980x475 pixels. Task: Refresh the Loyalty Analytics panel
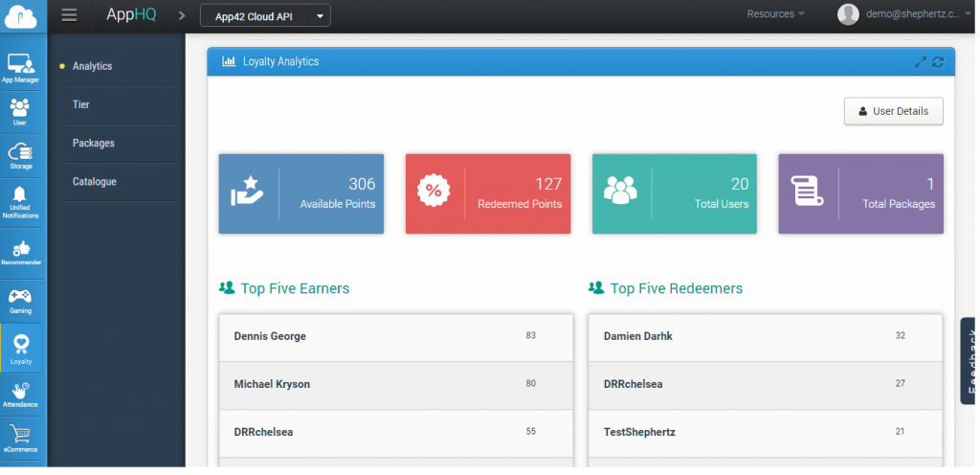(x=938, y=62)
